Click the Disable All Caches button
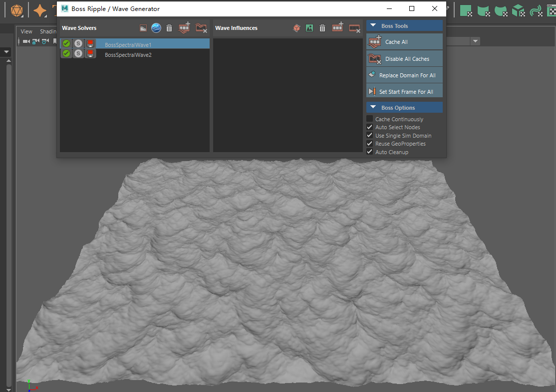Viewport: 556px width, 392px height. tap(404, 58)
